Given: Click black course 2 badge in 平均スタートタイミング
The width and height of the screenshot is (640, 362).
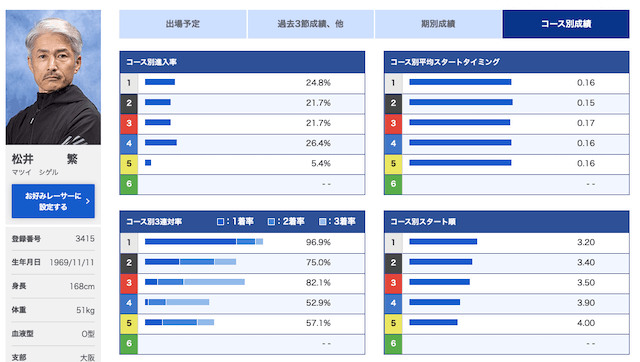Looking at the screenshot, I should point(393,103).
